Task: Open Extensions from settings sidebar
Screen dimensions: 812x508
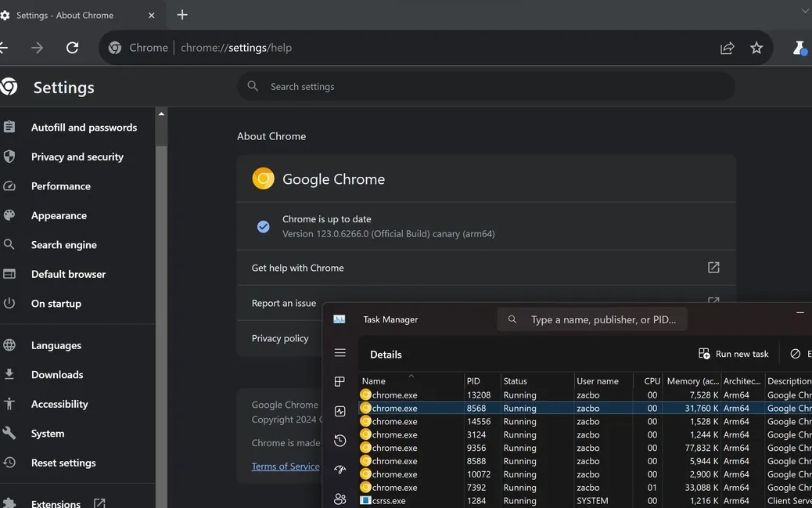Action: pos(56,503)
